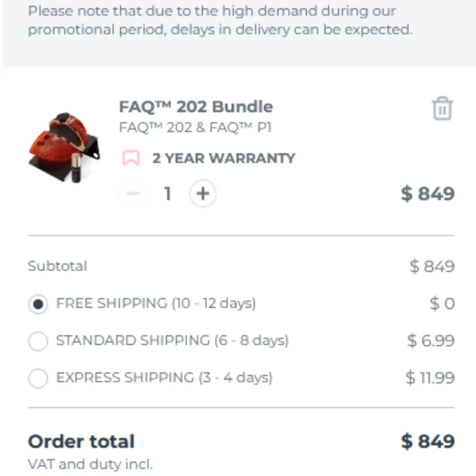Image resolution: width=476 pixels, height=476 pixels.
Task: Click the plus icon to increase quantity
Action: tap(202, 193)
